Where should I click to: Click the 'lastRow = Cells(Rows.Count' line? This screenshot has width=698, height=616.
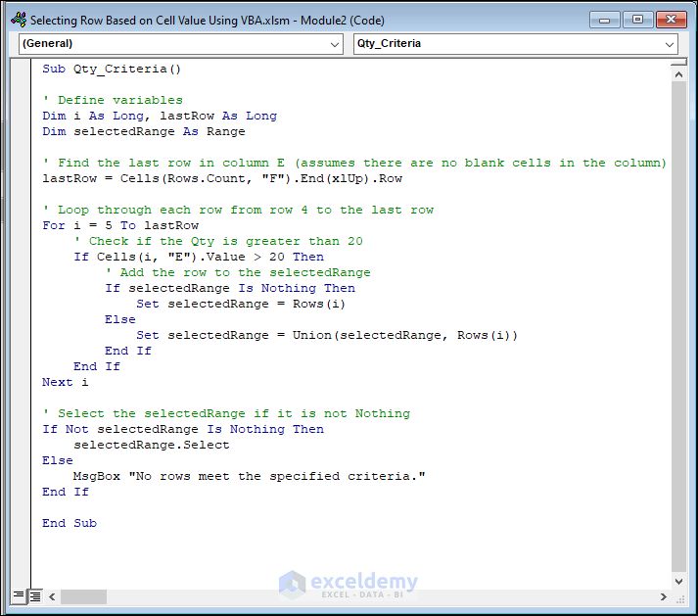click(x=222, y=178)
